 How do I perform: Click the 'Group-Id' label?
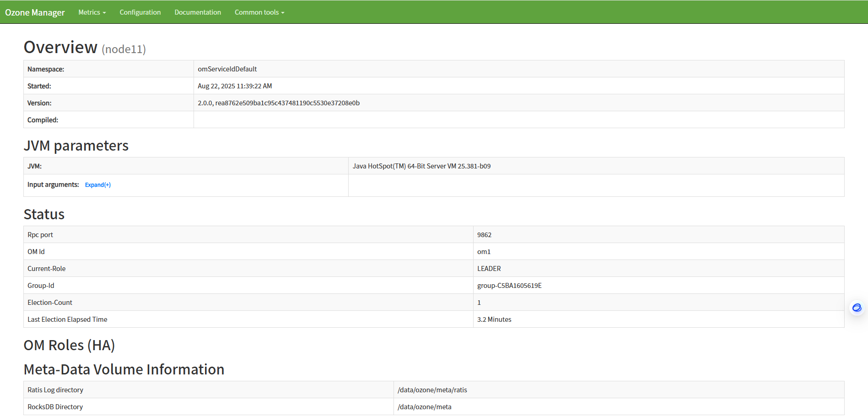[41, 286]
